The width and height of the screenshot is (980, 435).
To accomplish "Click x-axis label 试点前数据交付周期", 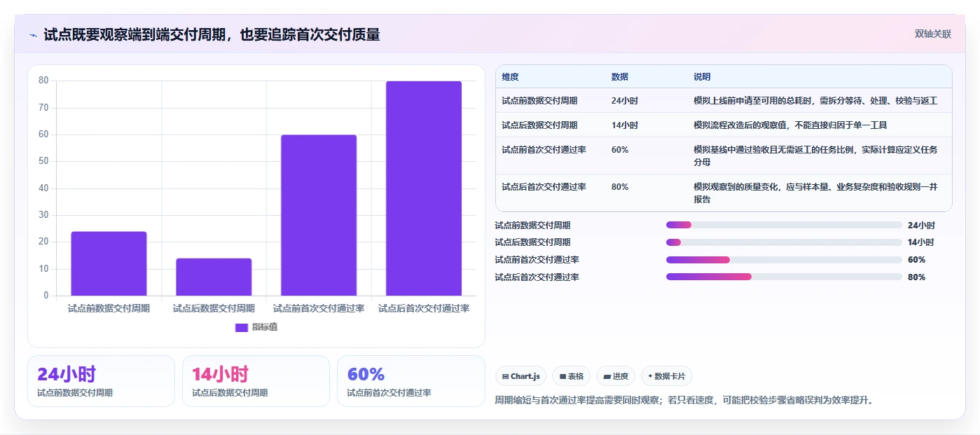I will tap(109, 308).
